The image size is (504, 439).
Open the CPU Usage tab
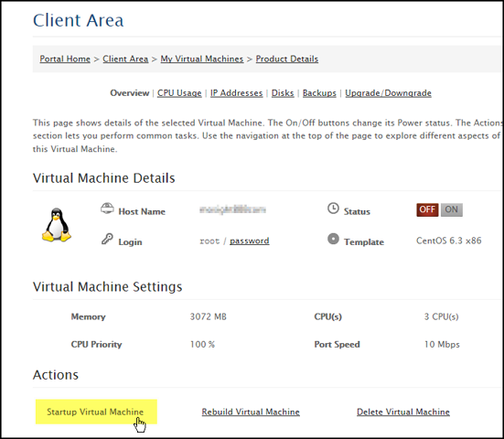[179, 93]
